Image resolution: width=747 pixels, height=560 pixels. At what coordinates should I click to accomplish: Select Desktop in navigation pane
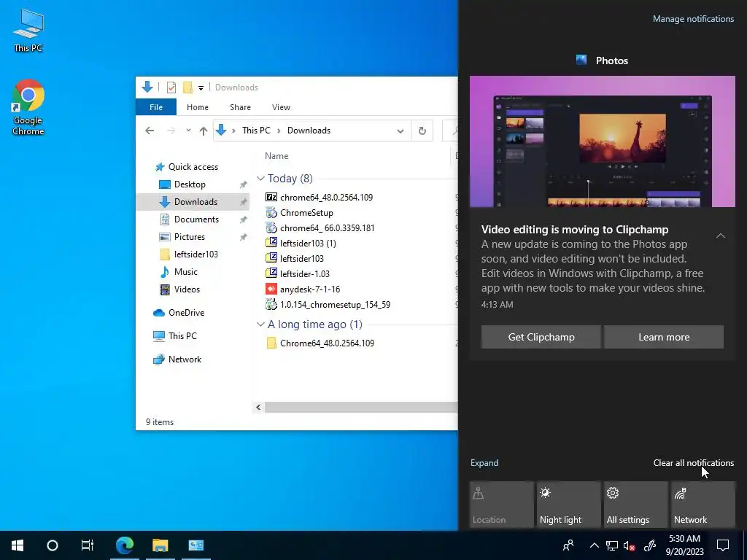click(190, 184)
